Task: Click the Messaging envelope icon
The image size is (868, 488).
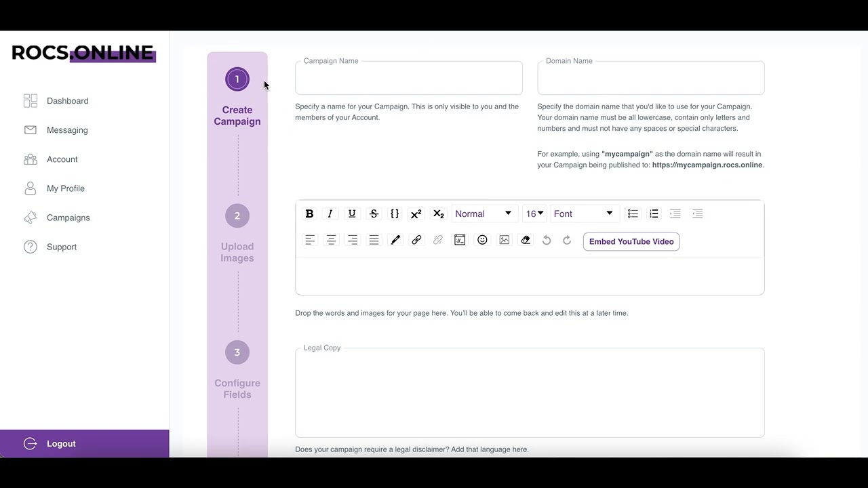Action: coord(31,130)
